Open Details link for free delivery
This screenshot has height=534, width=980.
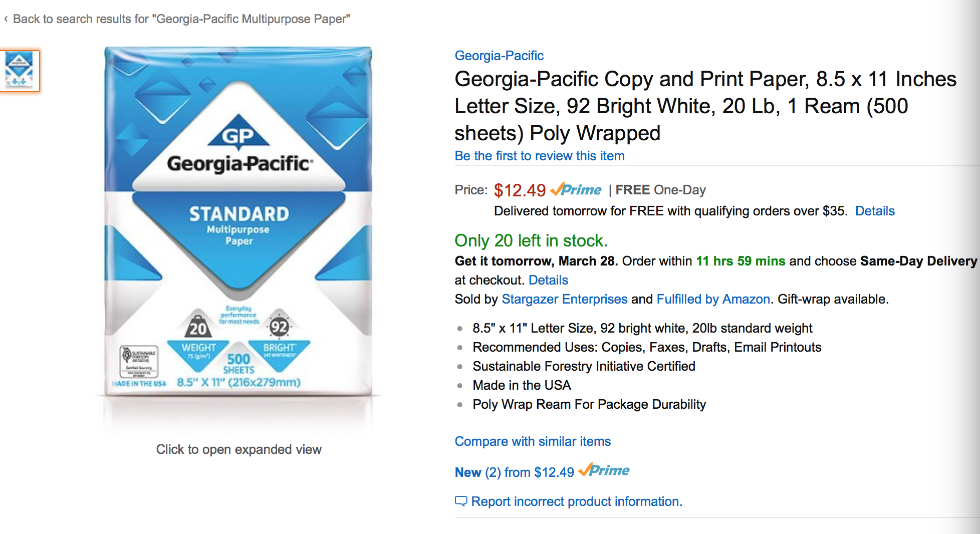tap(875, 211)
